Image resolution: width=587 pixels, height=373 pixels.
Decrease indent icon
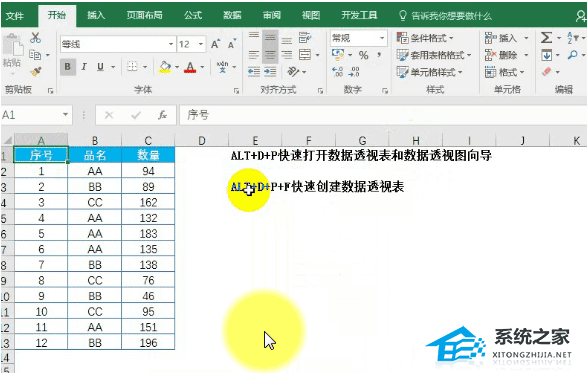click(254, 71)
